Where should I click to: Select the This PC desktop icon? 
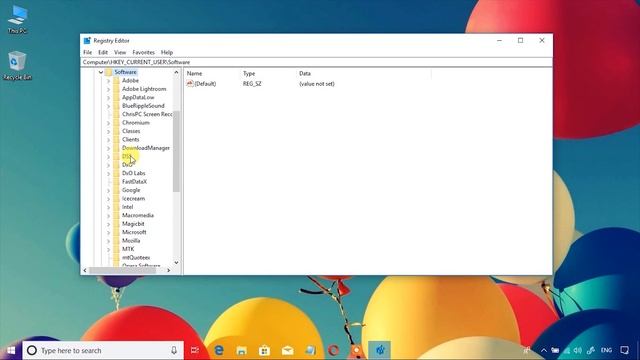tap(18, 19)
